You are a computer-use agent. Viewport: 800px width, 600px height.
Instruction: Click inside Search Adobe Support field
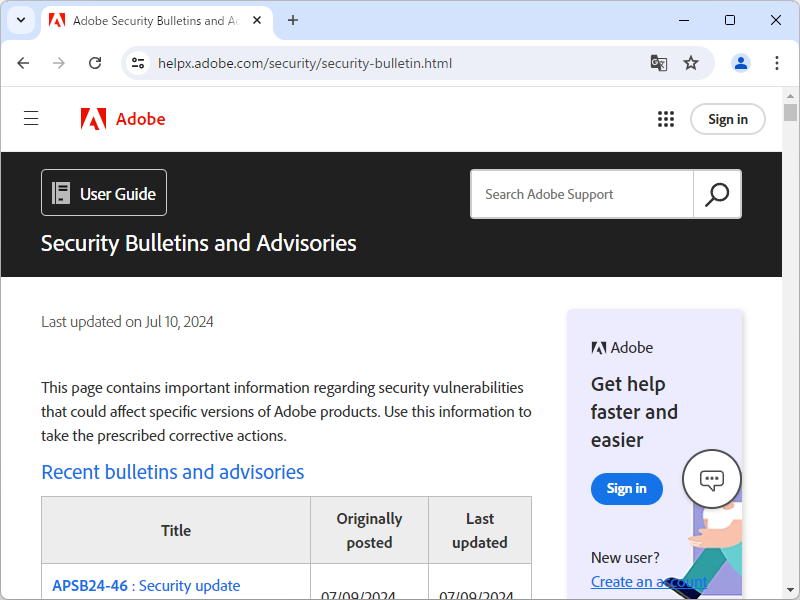(582, 194)
